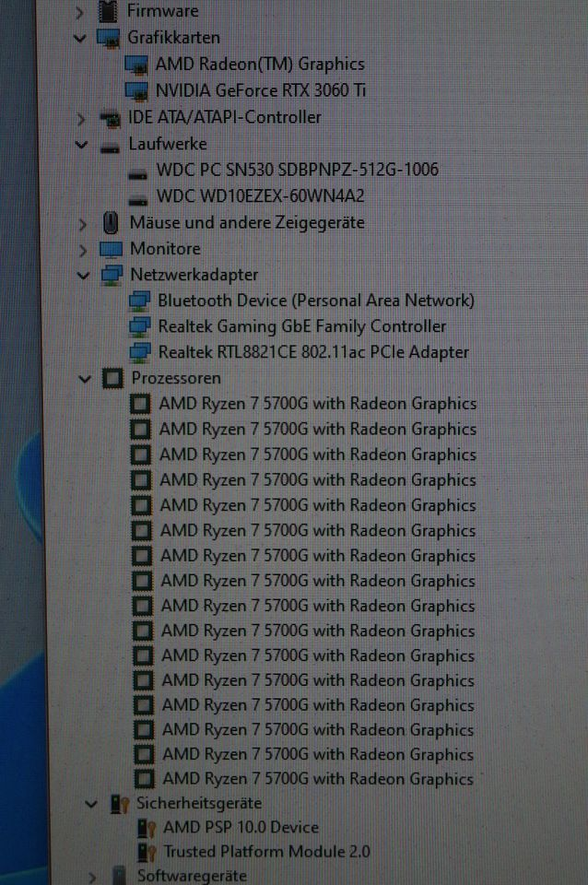Image resolution: width=588 pixels, height=885 pixels.
Task: Collapse the Laufwerke category
Action: 81,145
